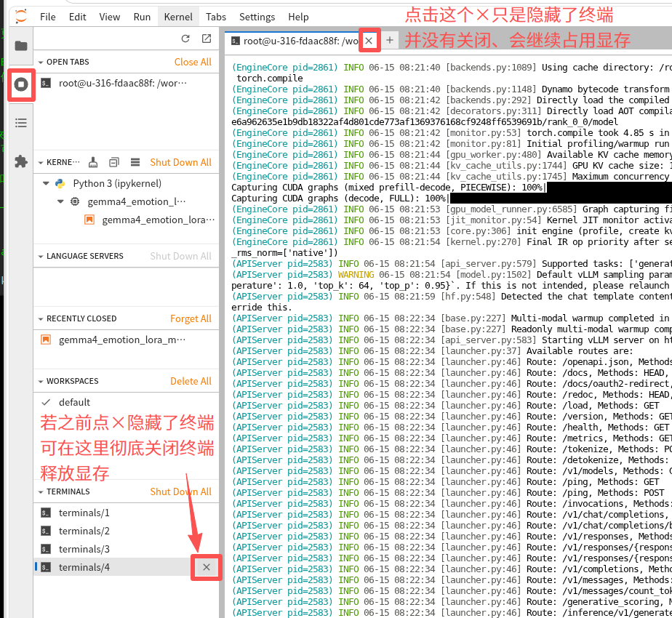Collapse the TERMINALS section
The image size is (672, 618).
(41, 492)
